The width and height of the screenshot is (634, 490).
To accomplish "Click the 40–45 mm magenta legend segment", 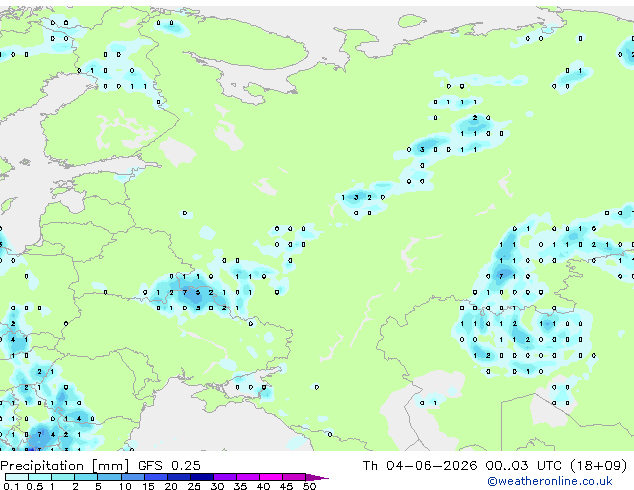I will click(271, 477).
